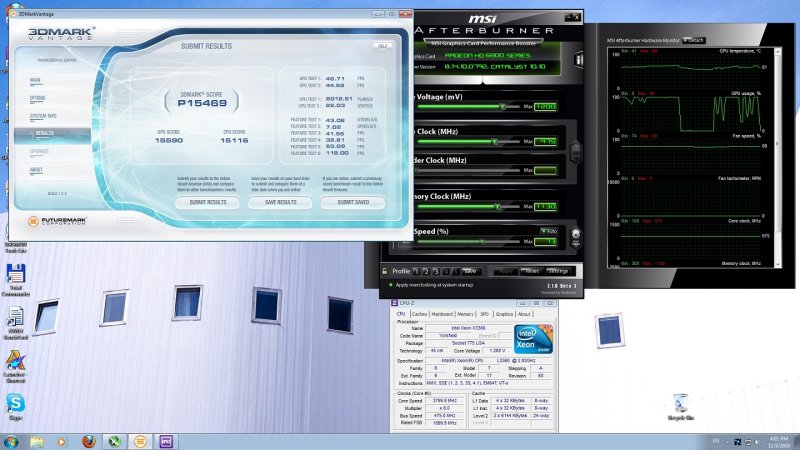
Task: Launch Windows Media Player from taskbar
Action: coord(62,442)
